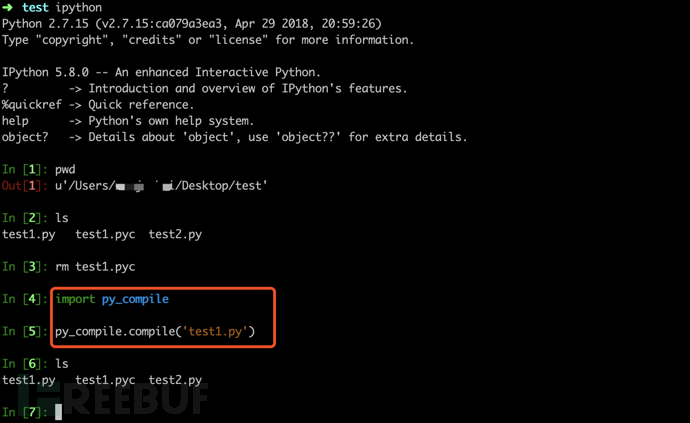Click the 'import py_compile' command line

(x=112, y=299)
